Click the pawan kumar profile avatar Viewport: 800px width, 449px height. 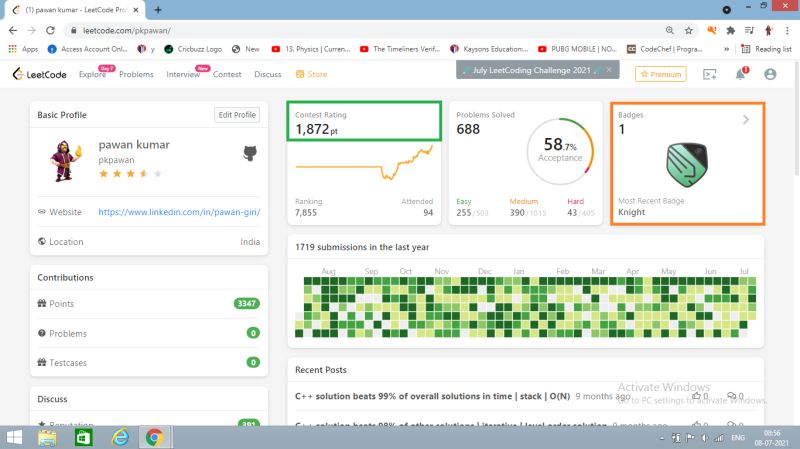(x=65, y=160)
